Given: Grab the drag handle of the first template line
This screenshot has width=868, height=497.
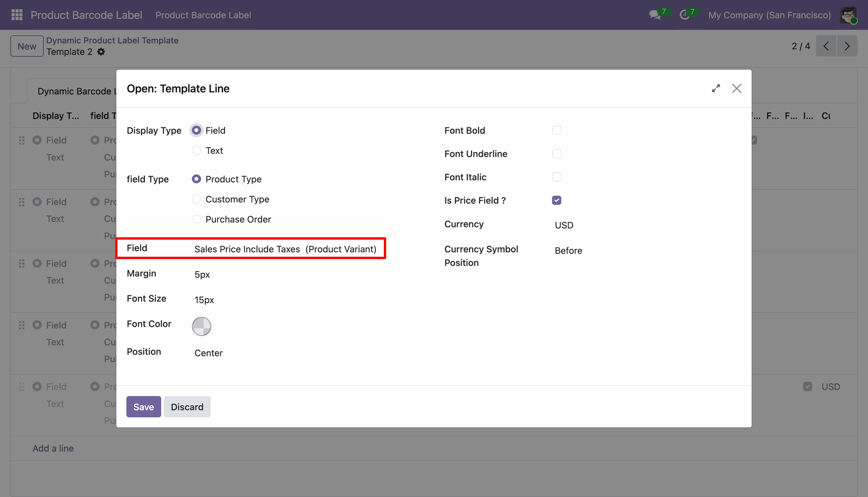Looking at the screenshot, I should (22, 141).
